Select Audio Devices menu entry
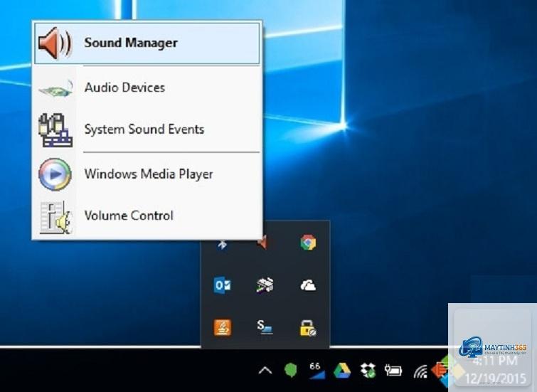This screenshot has width=537, height=392. pos(147,88)
